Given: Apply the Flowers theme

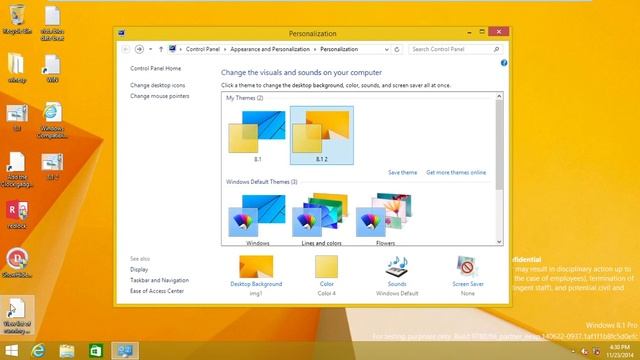Looking at the screenshot, I should coord(385,220).
